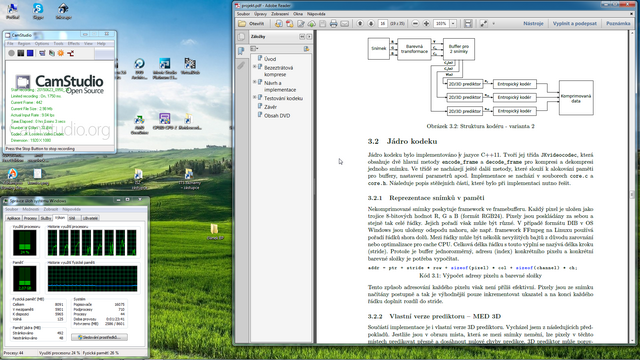Click the new bookmark icon in Záložky panel
This screenshot has width=640, height=360.
(x=307, y=49)
